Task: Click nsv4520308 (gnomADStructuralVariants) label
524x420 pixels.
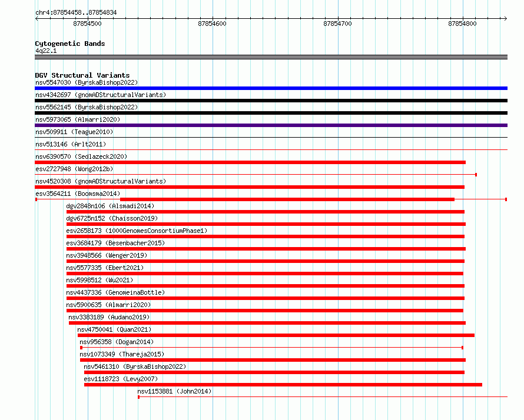Action: [101, 181]
